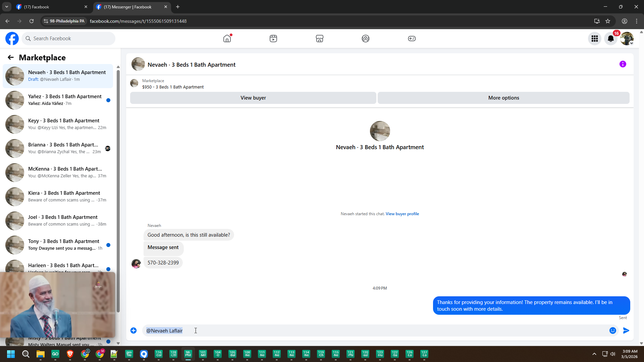Show hidden system tray icons
644x362 pixels.
click(x=594, y=354)
